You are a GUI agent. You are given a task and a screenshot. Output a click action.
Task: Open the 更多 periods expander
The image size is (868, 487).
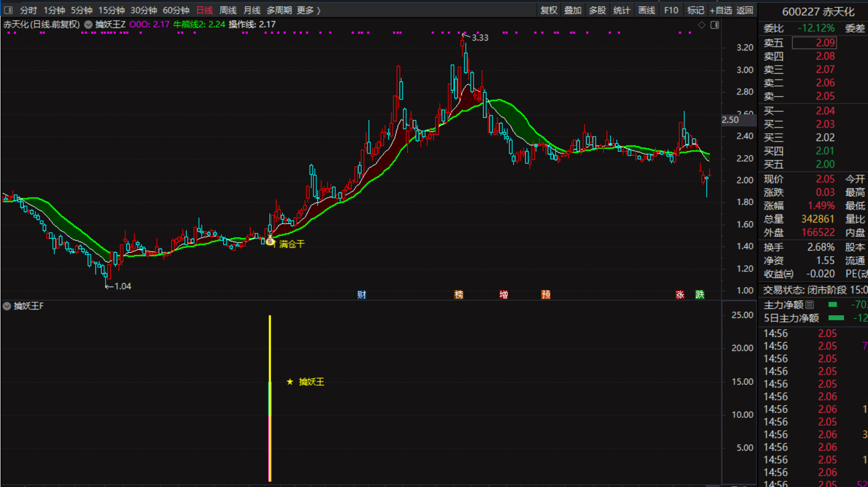click(308, 10)
